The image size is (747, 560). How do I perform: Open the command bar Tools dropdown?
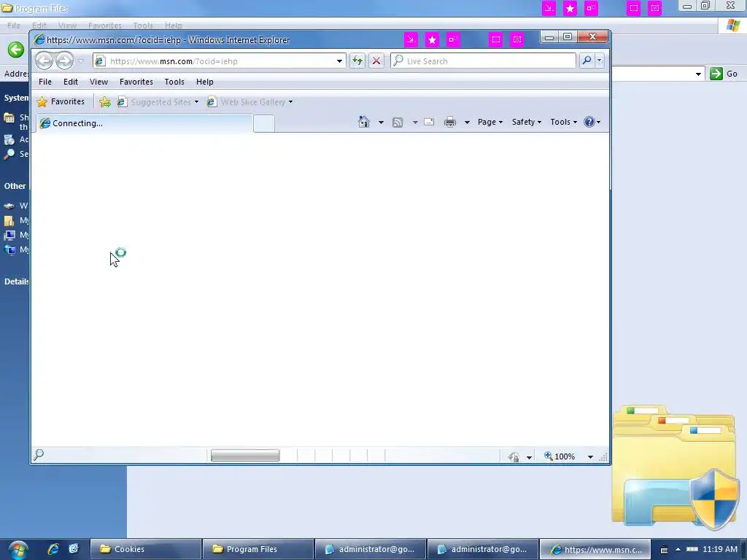pyautogui.click(x=564, y=122)
